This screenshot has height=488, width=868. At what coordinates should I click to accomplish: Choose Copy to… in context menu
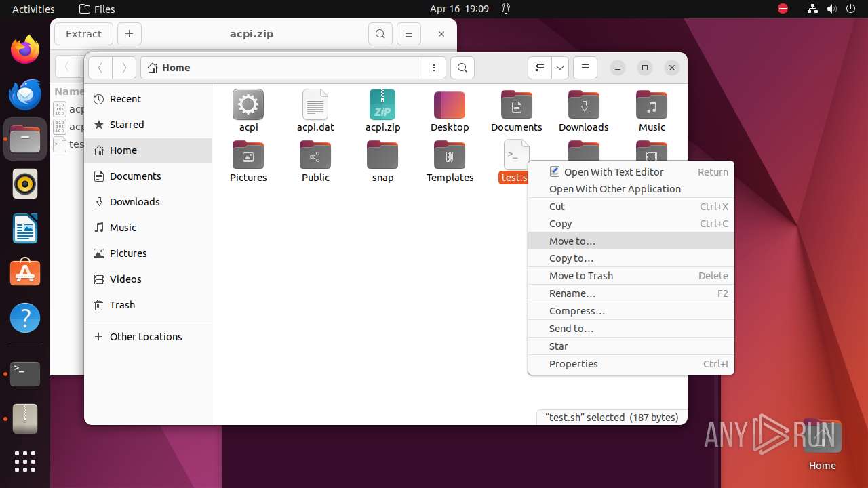(x=631, y=258)
